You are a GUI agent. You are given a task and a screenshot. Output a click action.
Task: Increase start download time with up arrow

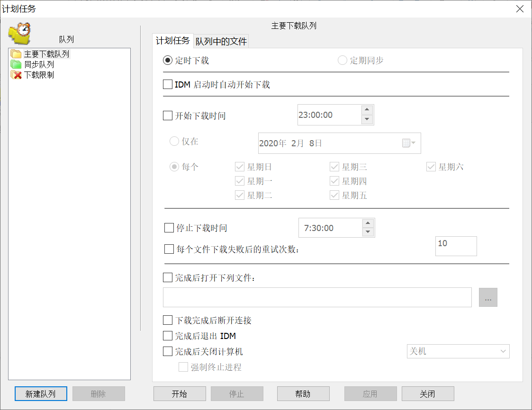[367, 110]
